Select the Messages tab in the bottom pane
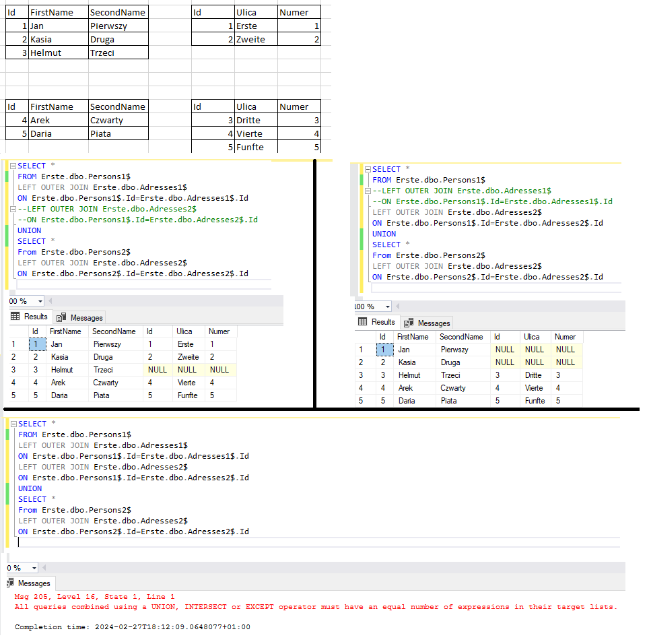Viewport: 649px width, 644px height. [29, 583]
